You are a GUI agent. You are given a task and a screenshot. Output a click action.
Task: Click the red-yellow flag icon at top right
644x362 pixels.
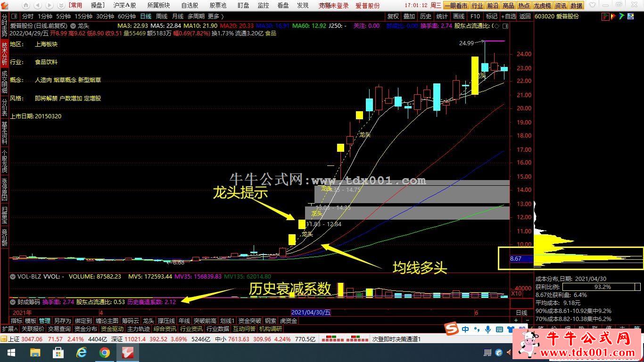click(x=614, y=16)
